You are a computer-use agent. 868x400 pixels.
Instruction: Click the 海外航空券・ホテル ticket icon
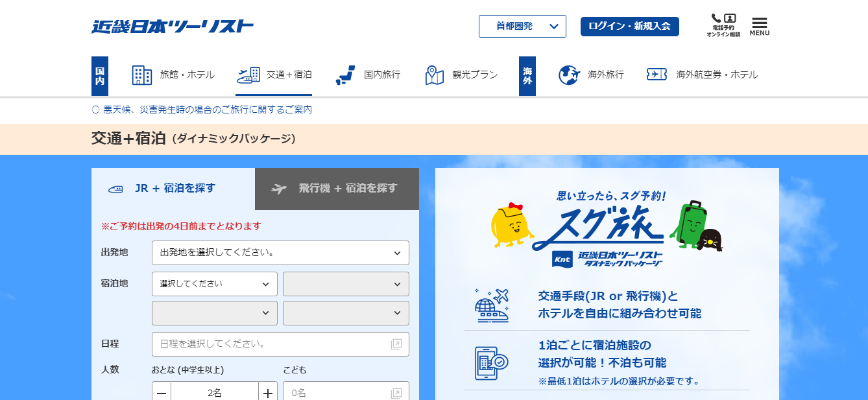tap(657, 75)
